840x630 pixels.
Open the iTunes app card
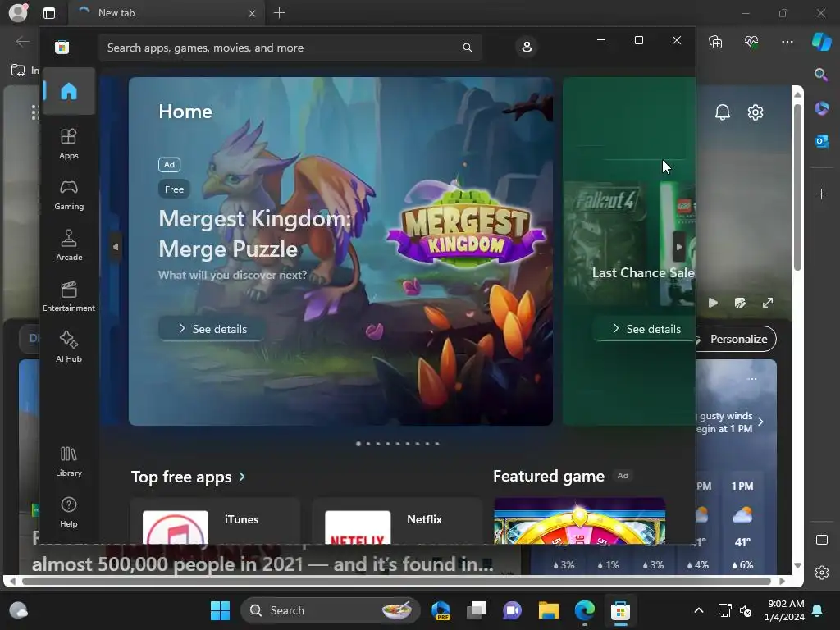[215, 521]
